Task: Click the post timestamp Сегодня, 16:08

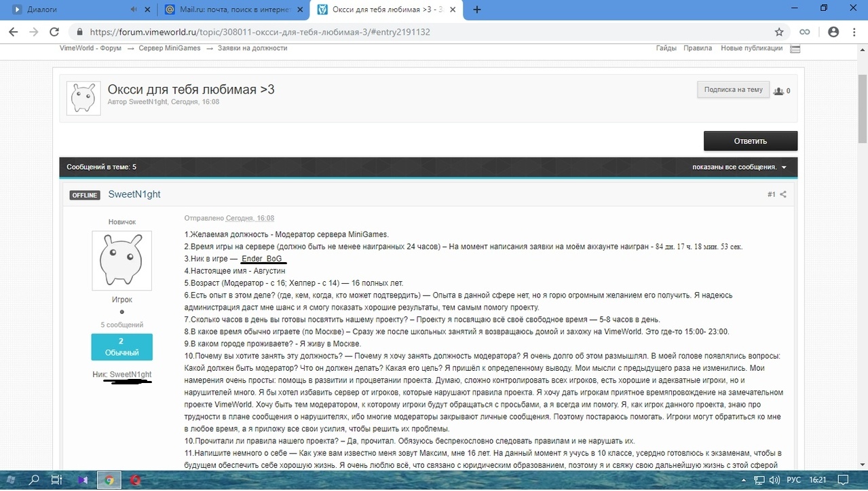Action: 250,218
